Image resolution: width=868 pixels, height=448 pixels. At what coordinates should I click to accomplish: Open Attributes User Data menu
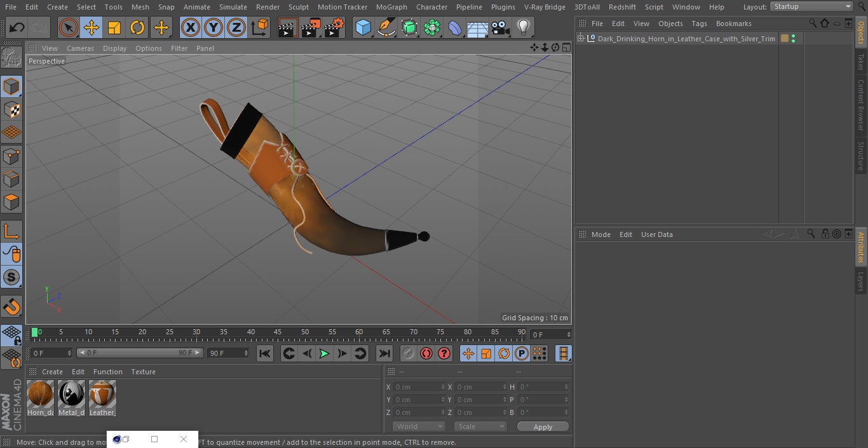(x=657, y=234)
